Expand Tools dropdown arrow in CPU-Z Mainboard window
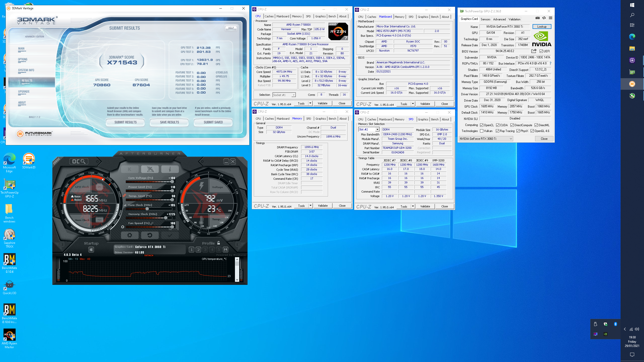 pos(413,104)
